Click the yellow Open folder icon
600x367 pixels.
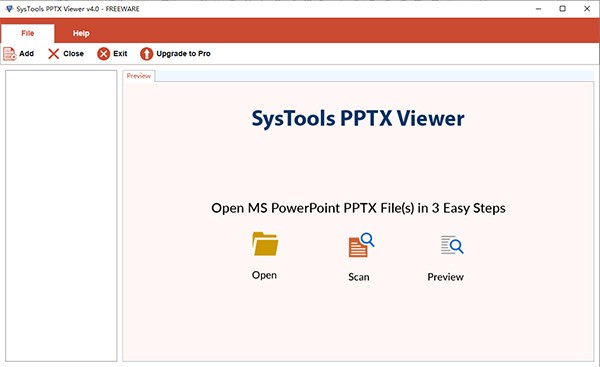click(x=265, y=244)
